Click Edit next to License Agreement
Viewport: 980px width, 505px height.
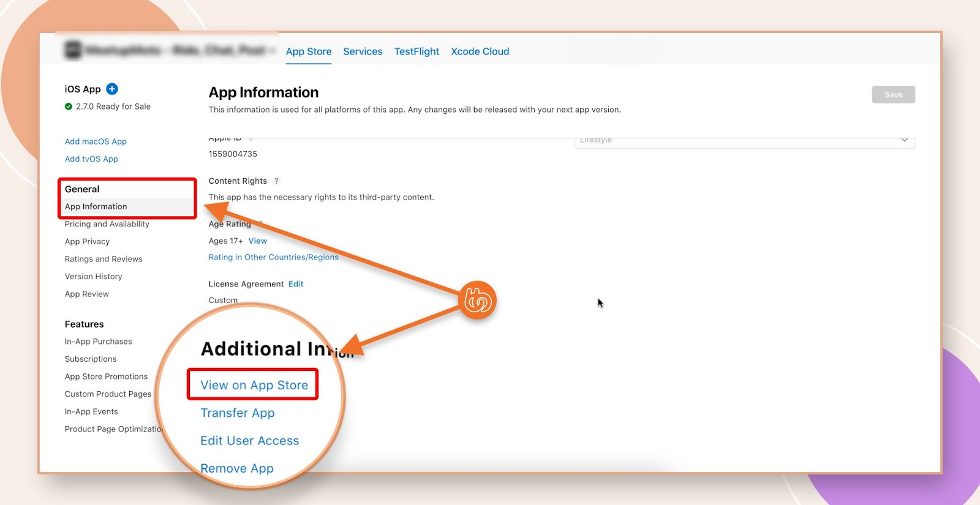click(296, 284)
